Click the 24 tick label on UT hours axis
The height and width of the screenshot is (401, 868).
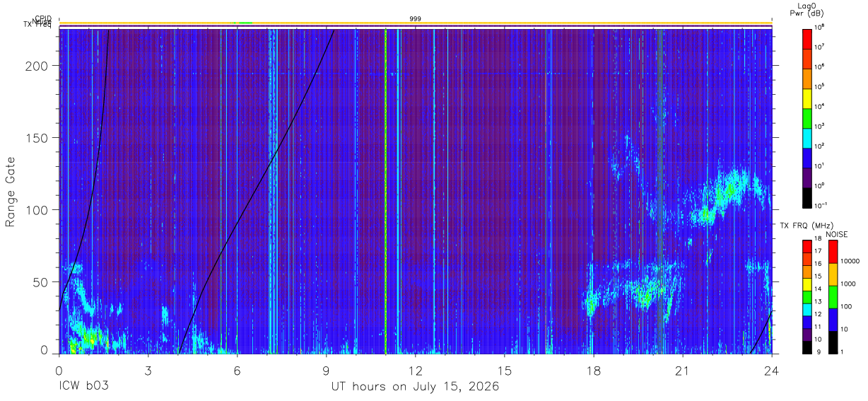[x=771, y=371]
